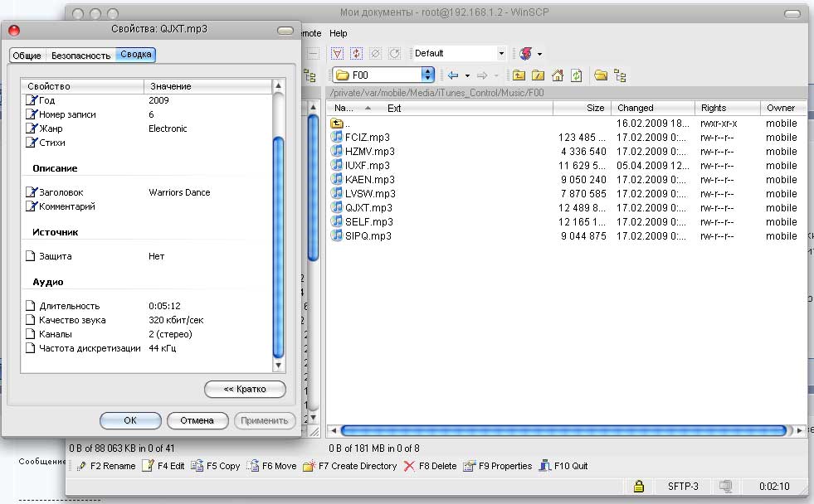814x504 pixels.
Task: Click the parent folder '..' icon in file list
Action: click(x=337, y=123)
